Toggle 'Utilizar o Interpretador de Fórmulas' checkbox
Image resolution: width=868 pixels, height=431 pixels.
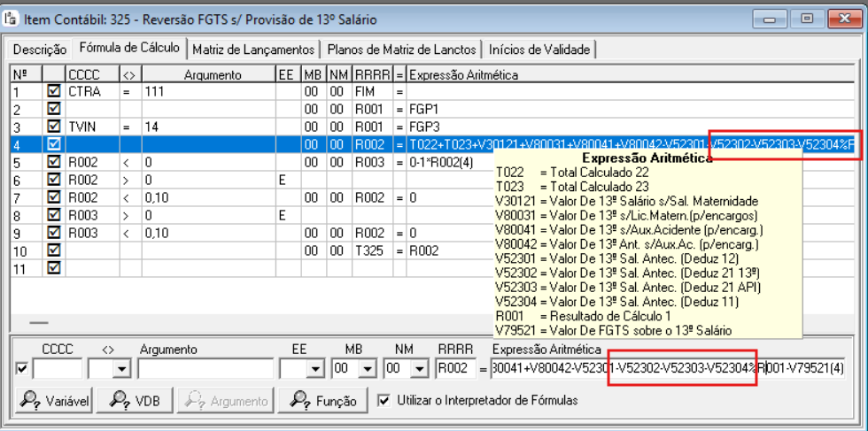pos(384,400)
